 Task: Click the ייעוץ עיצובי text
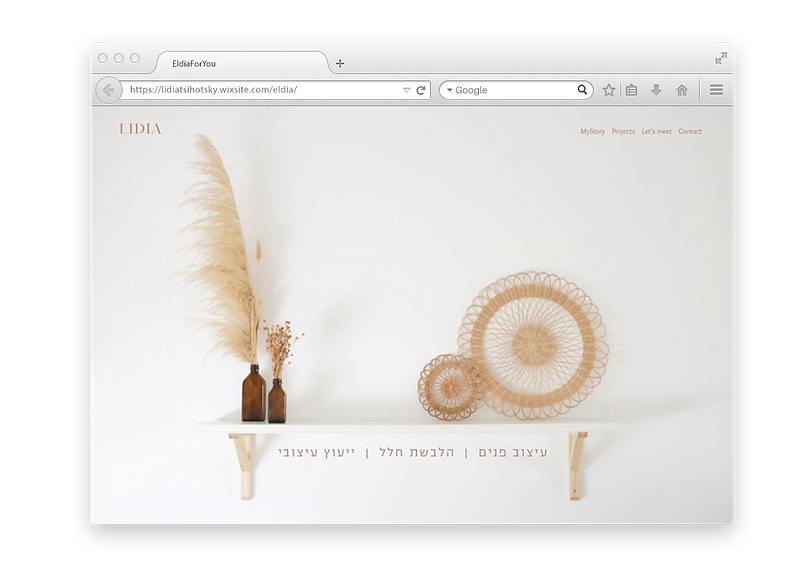click(x=316, y=453)
